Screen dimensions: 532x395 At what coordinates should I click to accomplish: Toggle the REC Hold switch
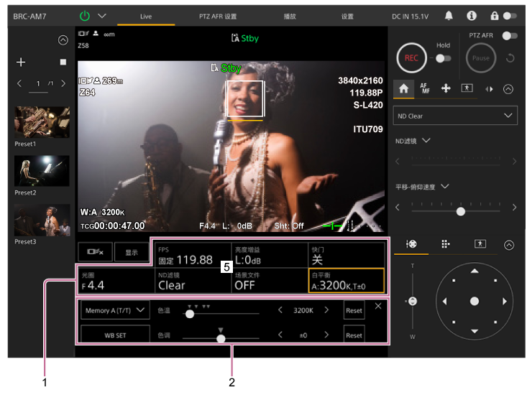click(x=444, y=58)
